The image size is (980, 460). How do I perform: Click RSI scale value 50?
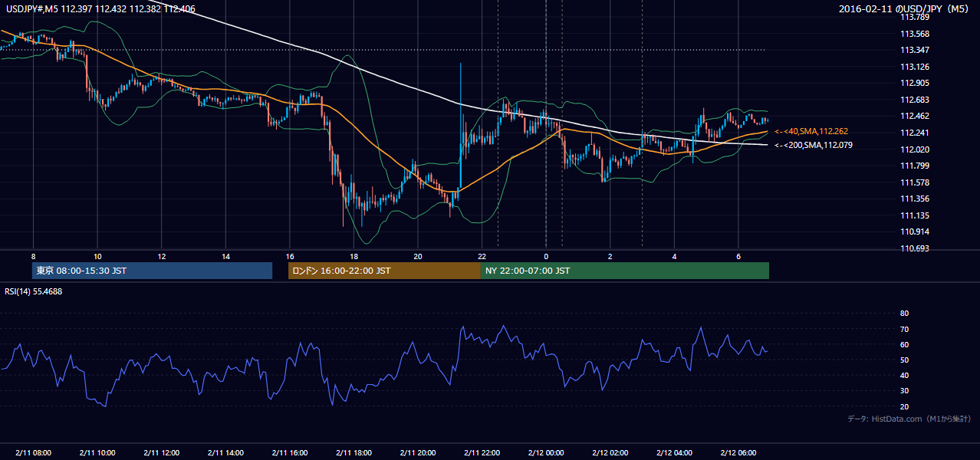904,360
